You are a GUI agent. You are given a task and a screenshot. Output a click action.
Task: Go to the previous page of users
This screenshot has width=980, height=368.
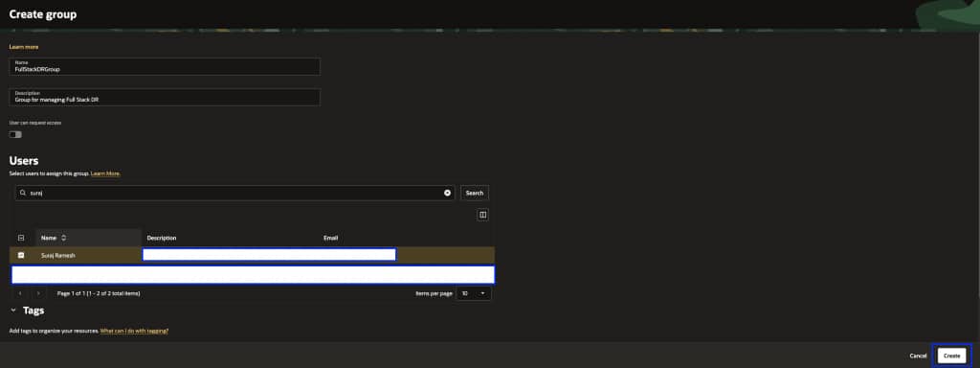click(x=21, y=293)
